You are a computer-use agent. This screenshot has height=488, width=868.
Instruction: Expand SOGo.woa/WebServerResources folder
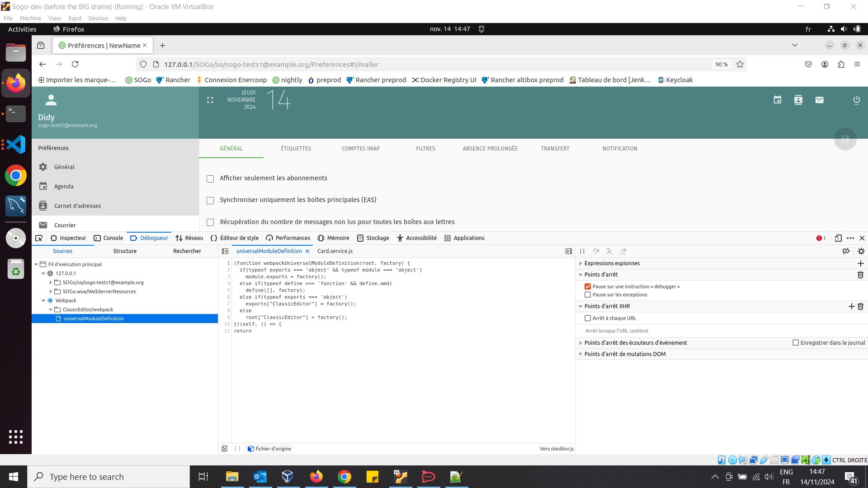[51, 291]
